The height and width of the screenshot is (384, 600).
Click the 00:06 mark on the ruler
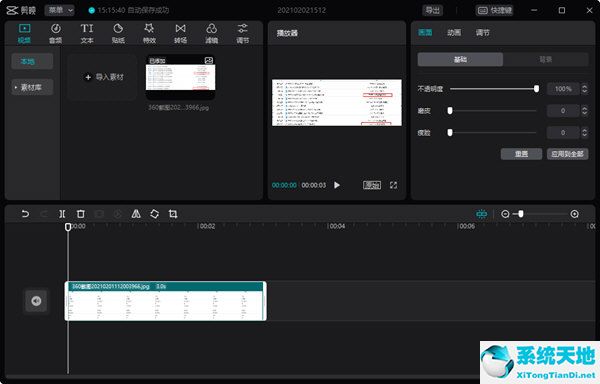point(466,226)
